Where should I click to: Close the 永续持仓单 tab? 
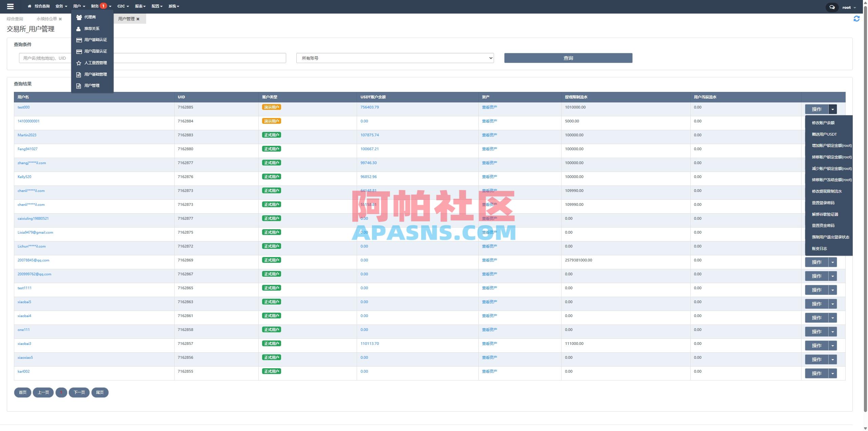(60, 19)
